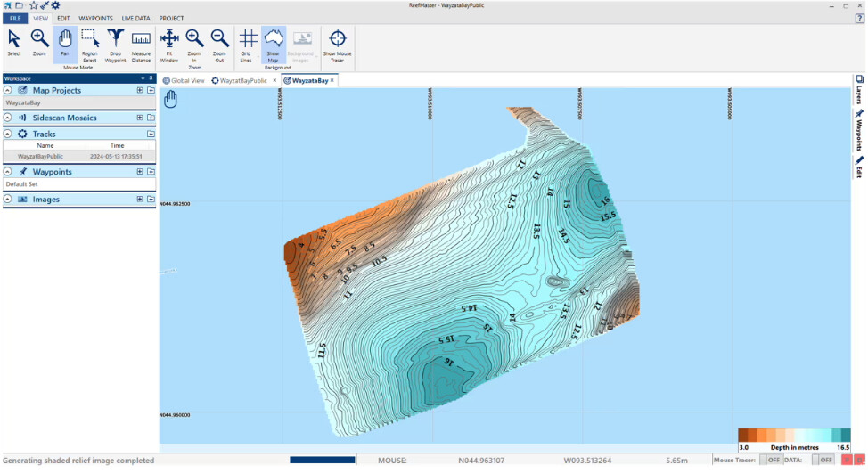Collapse the Sidescan Mosaics section
This screenshot has width=868, height=473.
pos(8,118)
